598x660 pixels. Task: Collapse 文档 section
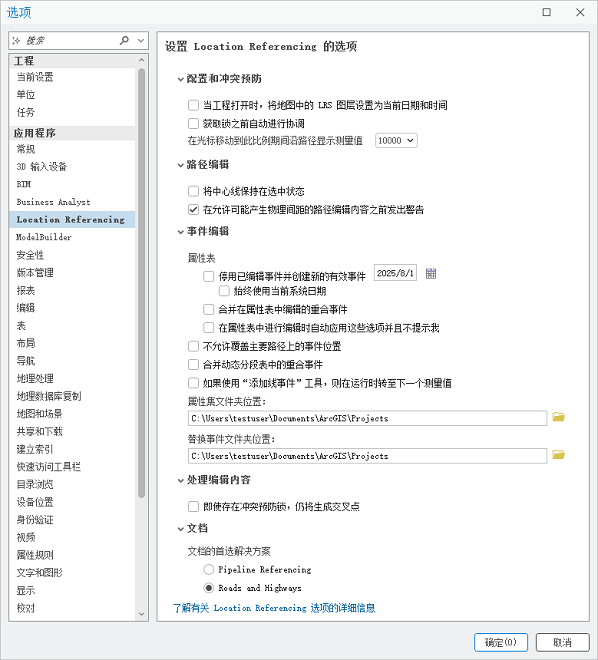pyautogui.click(x=181, y=529)
